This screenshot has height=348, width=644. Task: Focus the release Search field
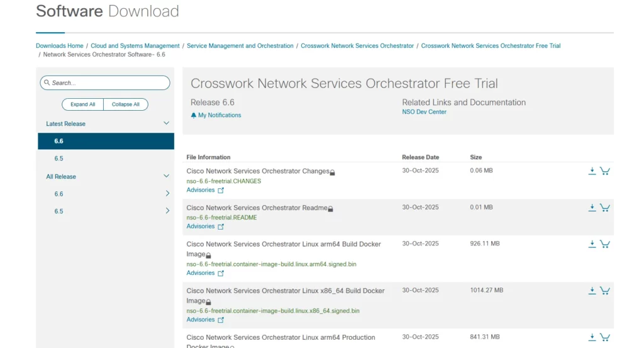tap(105, 82)
